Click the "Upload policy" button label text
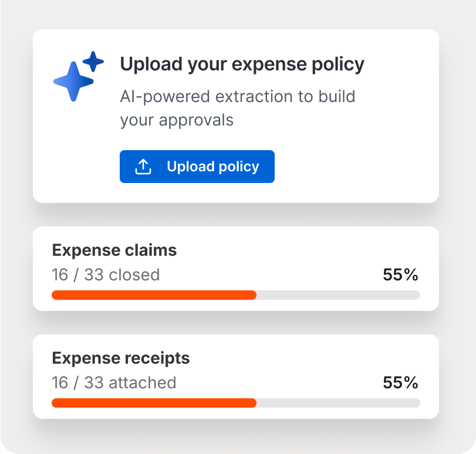 click(x=212, y=167)
